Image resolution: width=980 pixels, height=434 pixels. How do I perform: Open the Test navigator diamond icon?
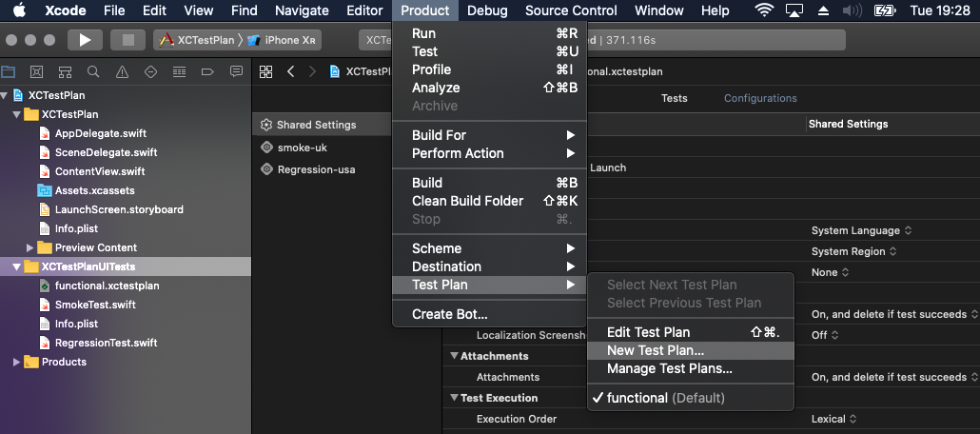click(150, 71)
